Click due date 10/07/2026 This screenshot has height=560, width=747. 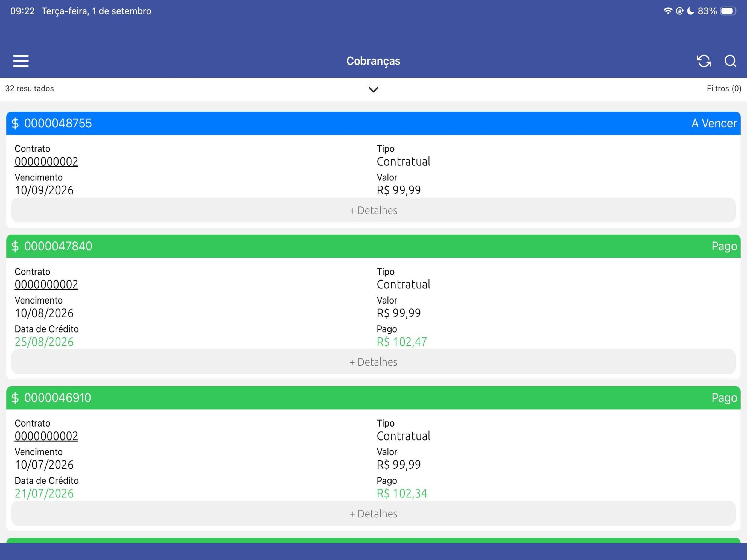44,465
